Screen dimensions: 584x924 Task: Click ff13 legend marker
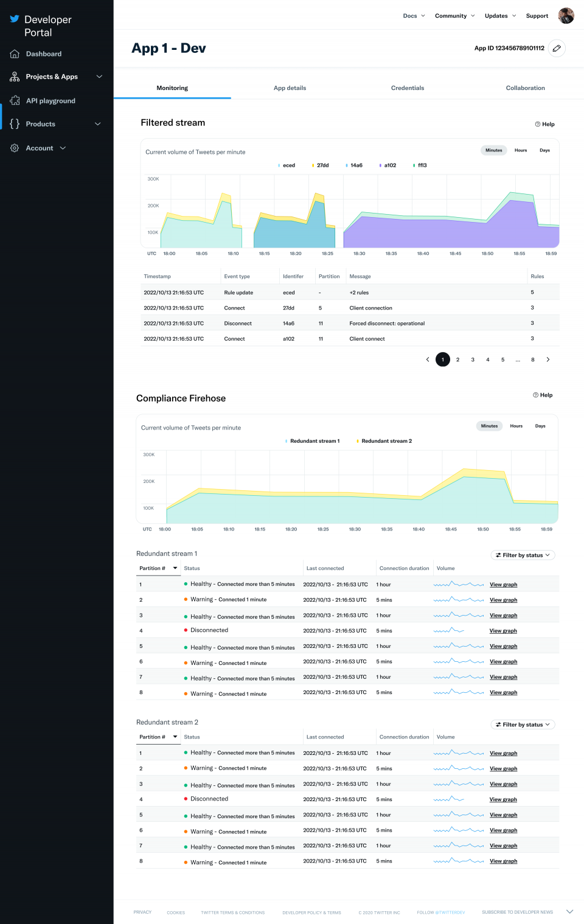click(x=414, y=165)
